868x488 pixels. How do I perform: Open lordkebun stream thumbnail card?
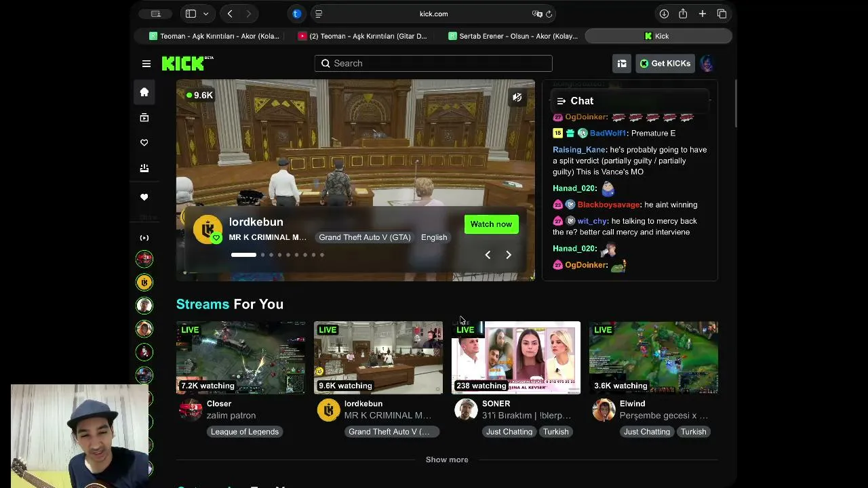pos(378,357)
